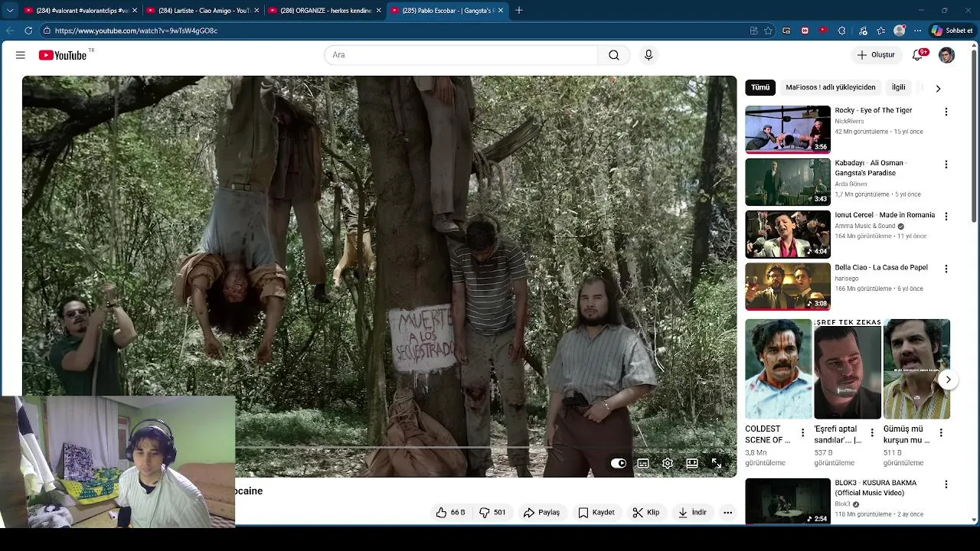Click the Oluştur create button

pyautogui.click(x=876, y=55)
